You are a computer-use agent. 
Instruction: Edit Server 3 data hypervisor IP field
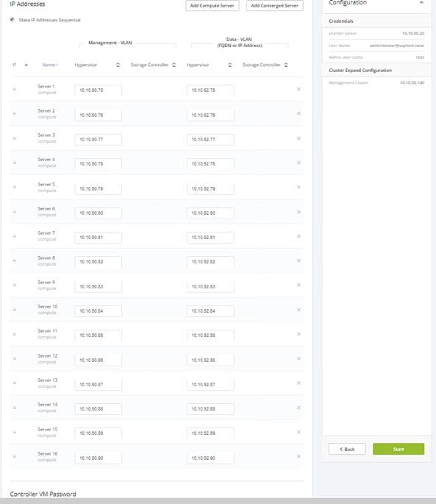point(210,140)
